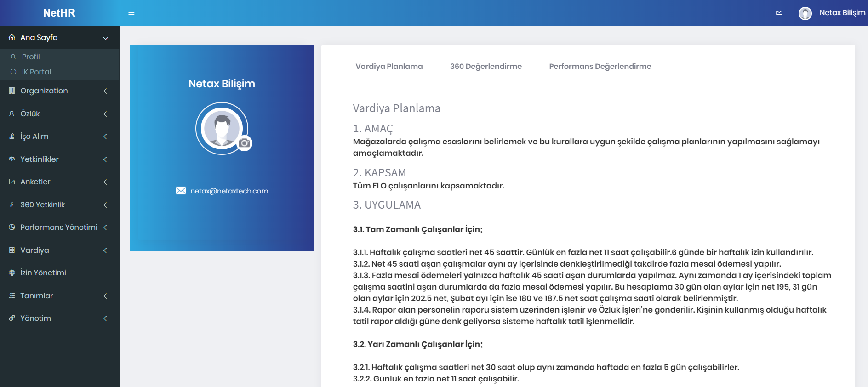
Task: Click the Netax Bilişim profile card title
Action: (222, 84)
